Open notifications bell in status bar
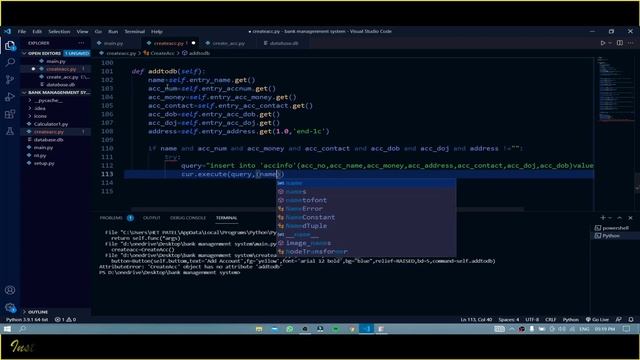This screenshot has width=640, height=360. (x=631, y=320)
